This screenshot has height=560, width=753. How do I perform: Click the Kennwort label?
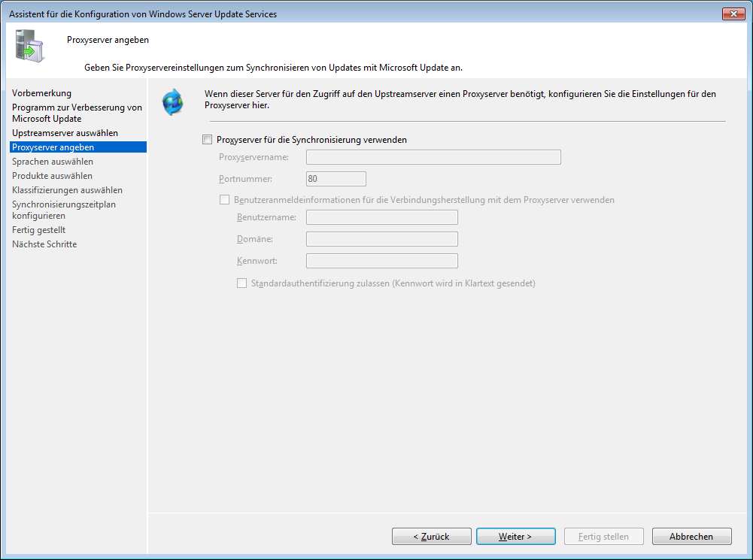257,261
